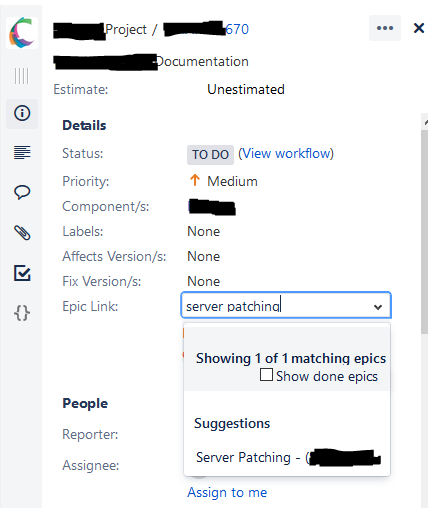Click the project avatar logo icon

22,33
